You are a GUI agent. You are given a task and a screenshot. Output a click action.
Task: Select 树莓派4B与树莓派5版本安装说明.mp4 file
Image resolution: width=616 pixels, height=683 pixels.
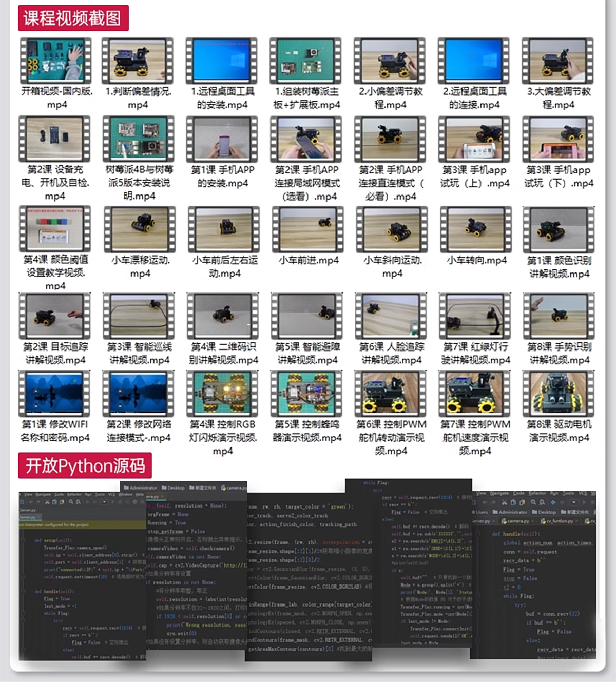click(139, 140)
